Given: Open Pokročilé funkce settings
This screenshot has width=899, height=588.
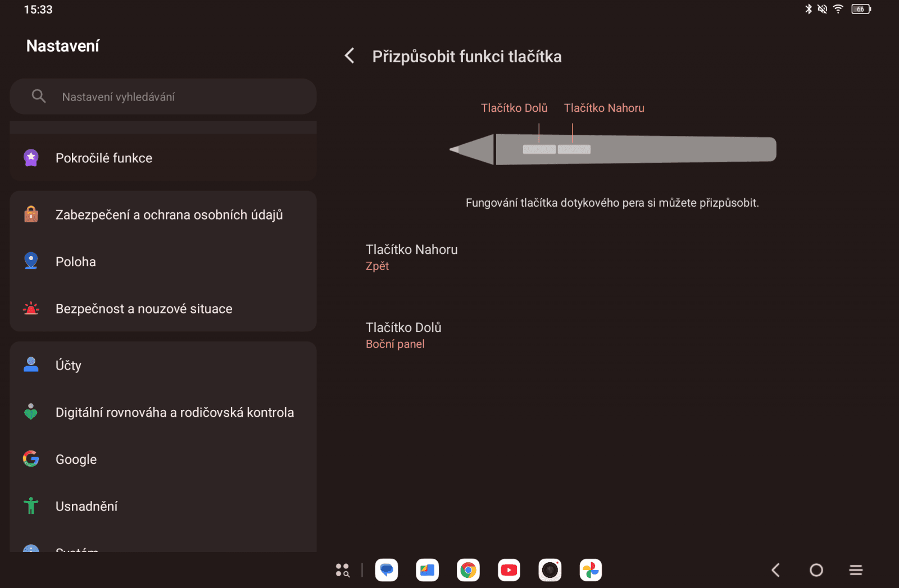Looking at the screenshot, I should point(103,158).
